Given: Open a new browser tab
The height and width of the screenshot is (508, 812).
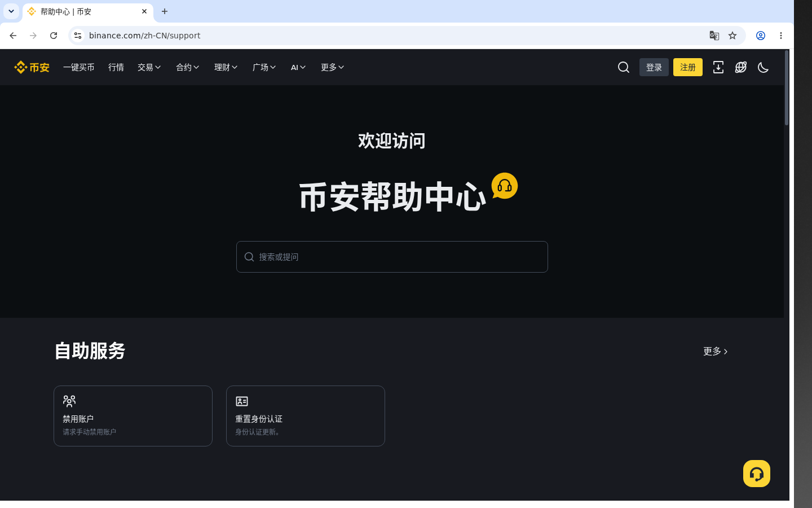Looking at the screenshot, I should pos(165,11).
